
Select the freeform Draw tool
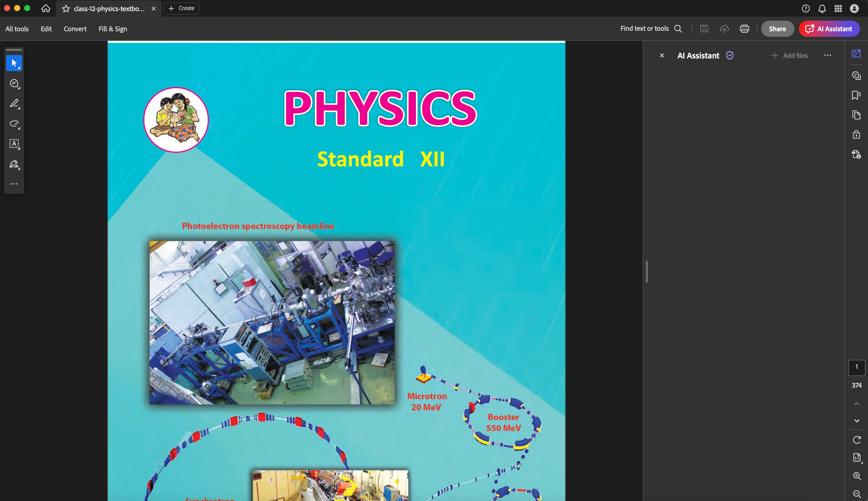[x=14, y=123]
